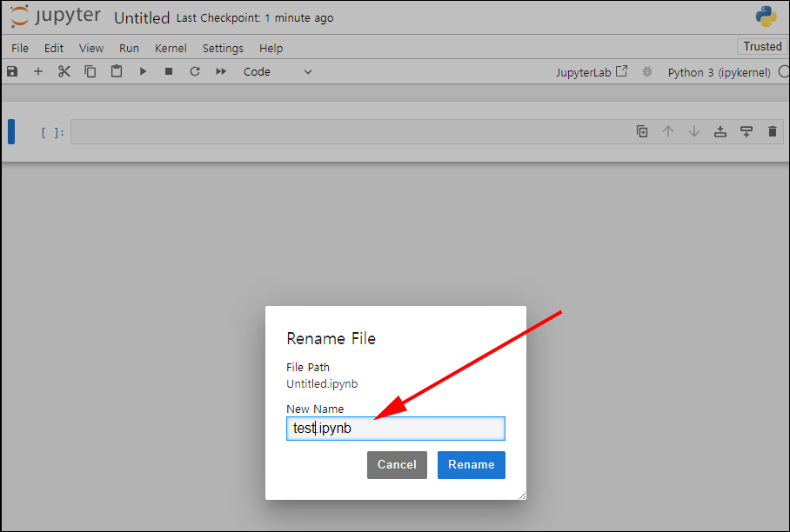Click the New Name text field
Viewport: 790px width, 532px height.
396,429
